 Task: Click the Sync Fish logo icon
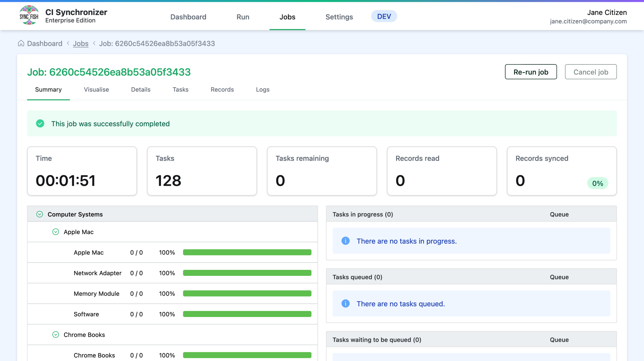click(29, 16)
